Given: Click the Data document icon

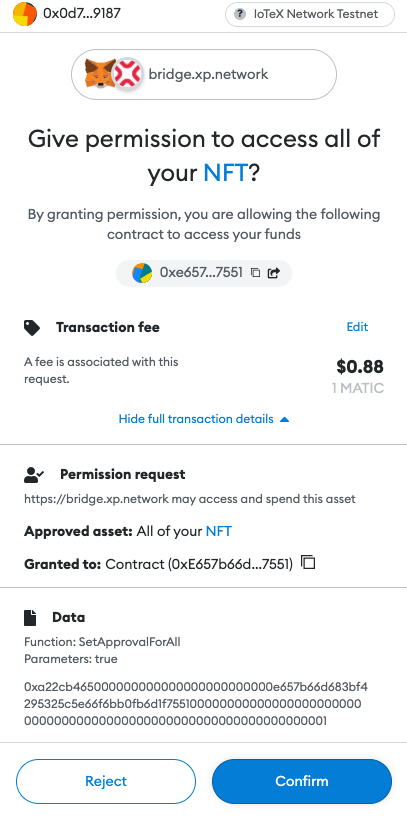Looking at the screenshot, I should [31, 617].
